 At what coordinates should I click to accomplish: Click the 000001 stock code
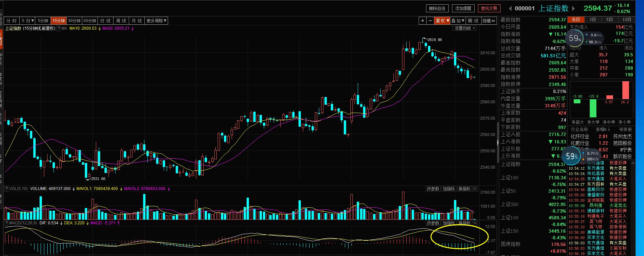point(525,8)
